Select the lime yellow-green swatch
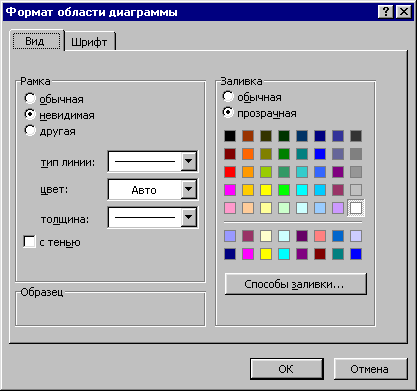417x391 pixels. pos(266,172)
